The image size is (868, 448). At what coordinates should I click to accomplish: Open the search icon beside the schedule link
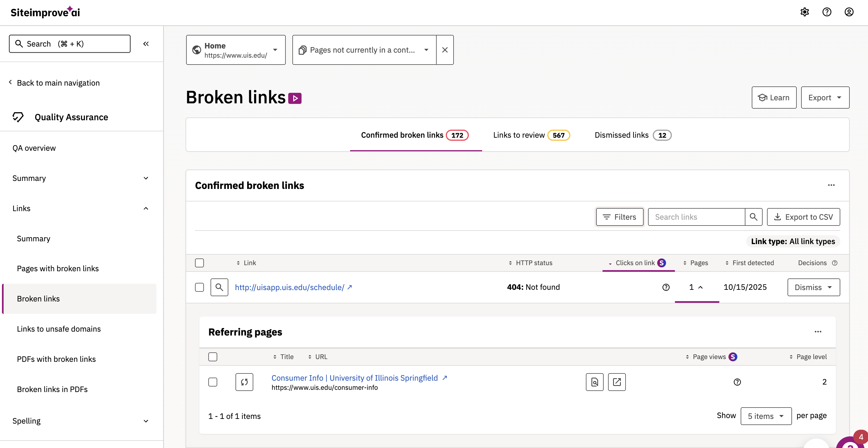pos(219,287)
